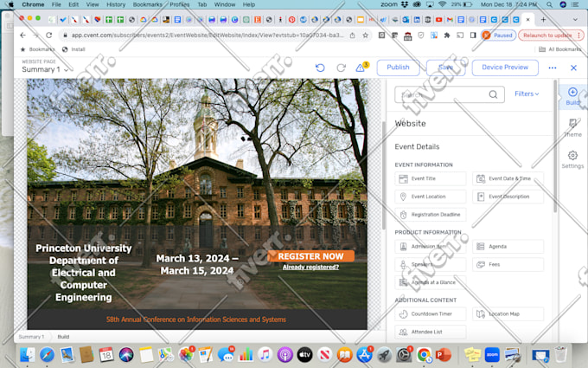Open the Bookmarks menu in menu bar
588x368 pixels.
[x=147, y=4]
